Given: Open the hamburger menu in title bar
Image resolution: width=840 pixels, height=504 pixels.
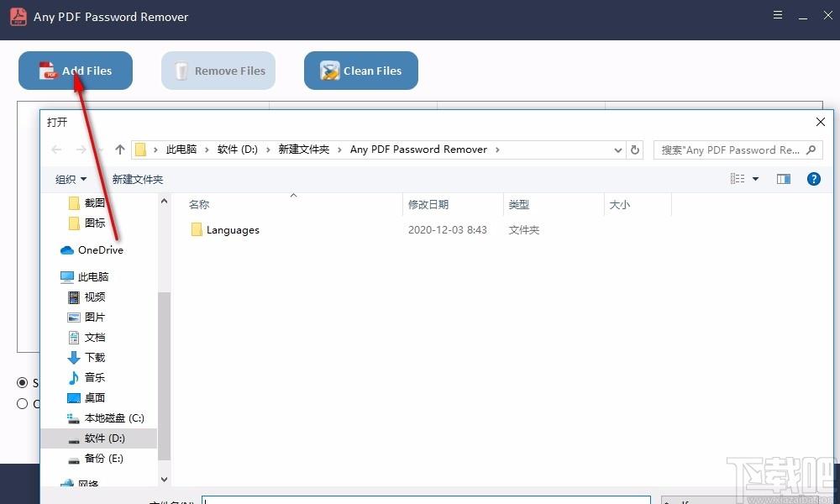Looking at the screenshot, I should (778, 15).
